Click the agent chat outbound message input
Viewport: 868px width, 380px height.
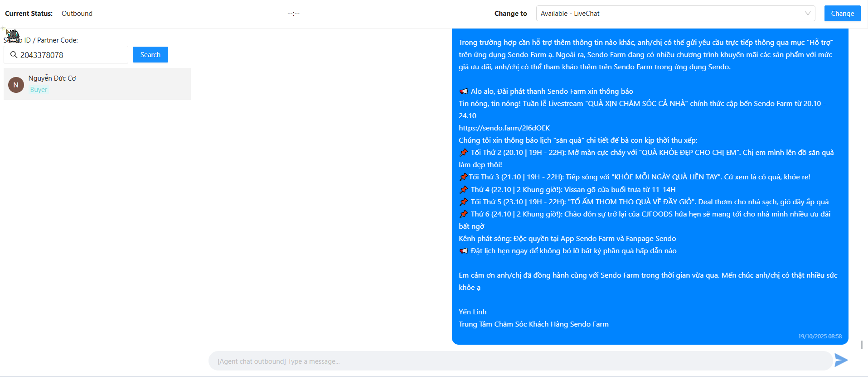pos(520,361)
